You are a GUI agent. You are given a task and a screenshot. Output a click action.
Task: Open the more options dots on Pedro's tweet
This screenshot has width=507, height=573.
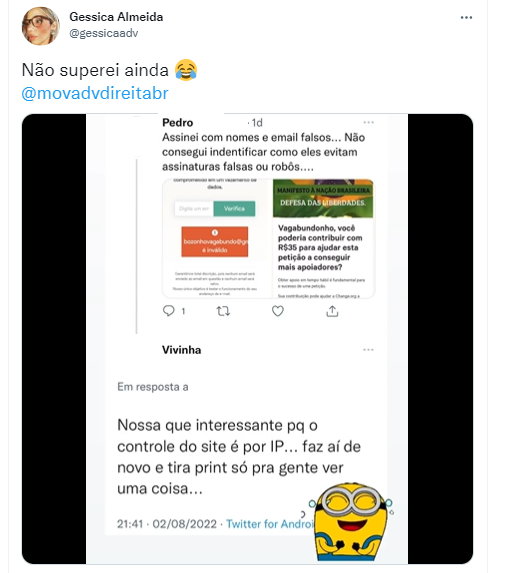[x=368, y=122]
